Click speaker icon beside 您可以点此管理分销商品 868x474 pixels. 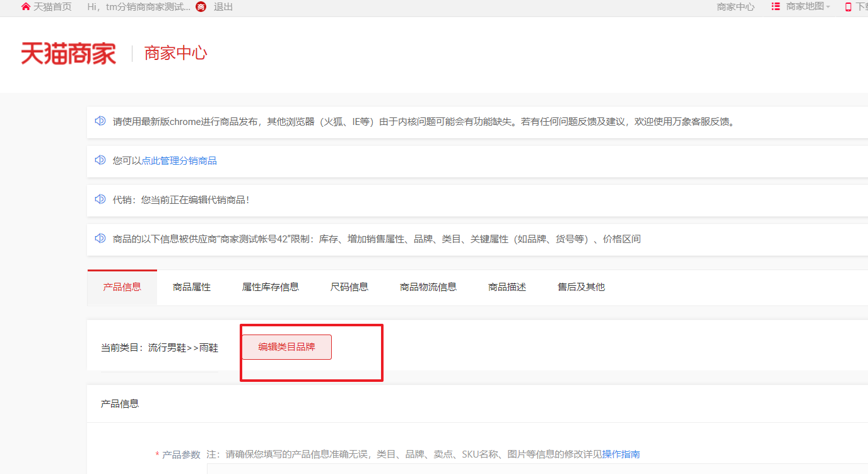pyautogui.click(x=100, y=160)
